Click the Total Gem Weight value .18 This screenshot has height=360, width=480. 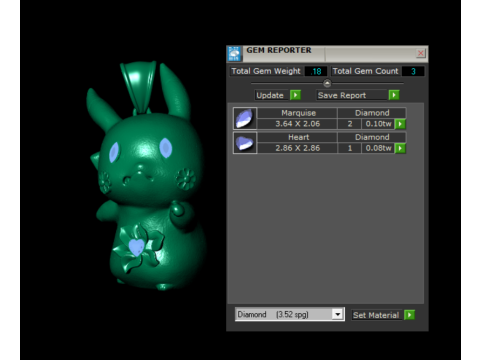[316, 71]
